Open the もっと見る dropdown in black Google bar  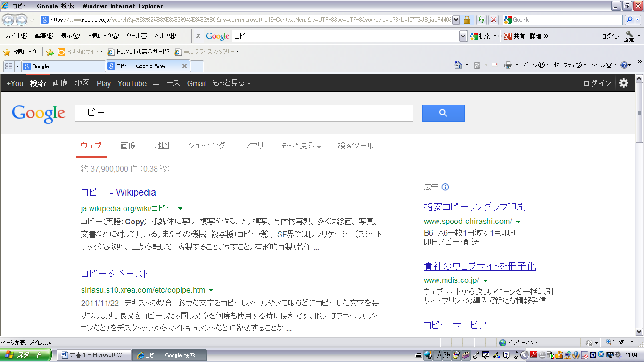point(231,83)
